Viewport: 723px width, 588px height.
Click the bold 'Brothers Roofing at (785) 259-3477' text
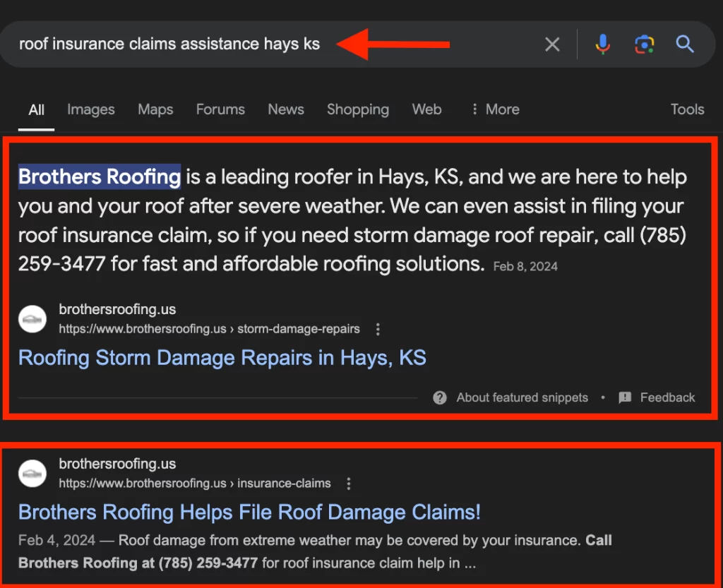coord(138,563)
